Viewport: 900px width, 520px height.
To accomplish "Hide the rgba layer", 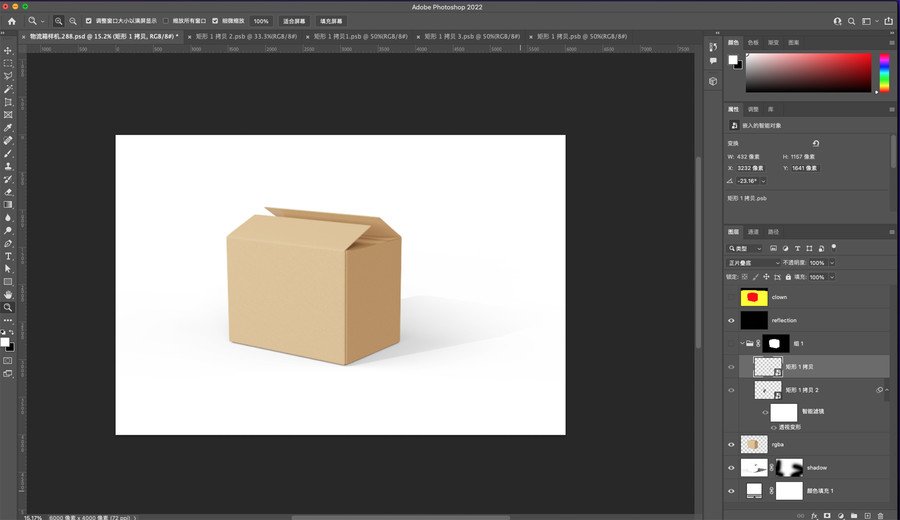I will click(731, 444).
